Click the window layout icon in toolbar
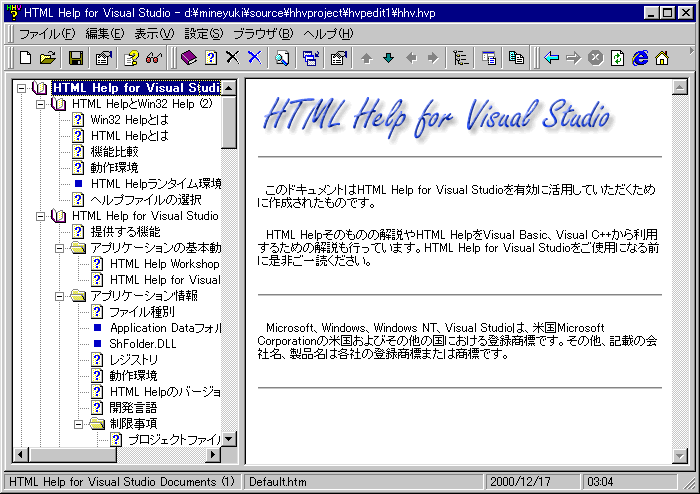The image size is (700, 494). (x=489, y=58)
